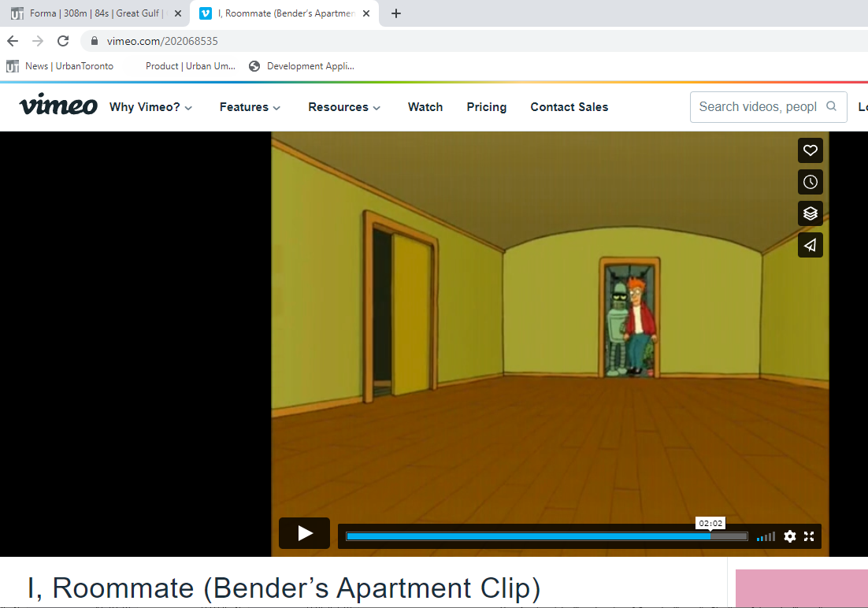Adjust volume bars in the player
868x608 pixels.
click(x=766, y=536)
